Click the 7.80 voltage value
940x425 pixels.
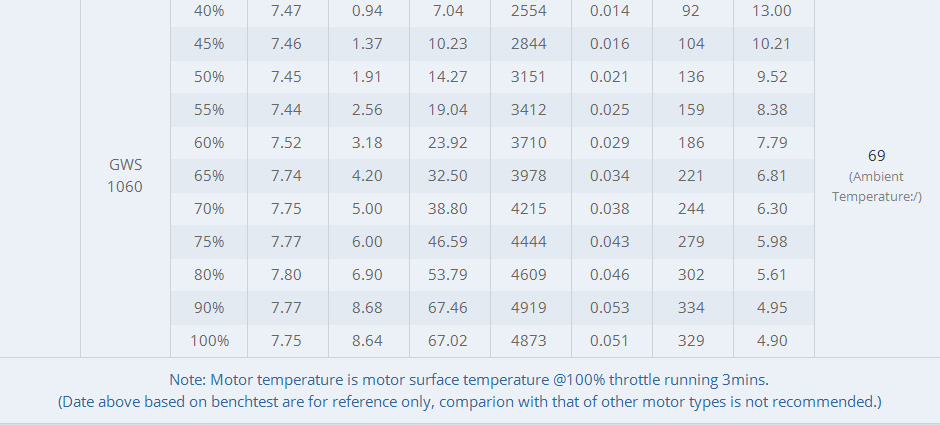point(287,275)
